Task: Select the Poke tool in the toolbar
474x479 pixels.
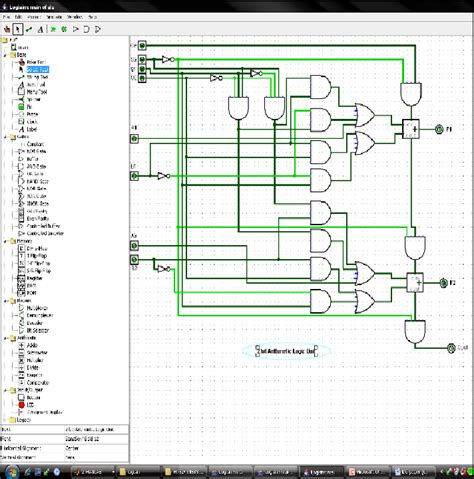Action: point(7,29)
